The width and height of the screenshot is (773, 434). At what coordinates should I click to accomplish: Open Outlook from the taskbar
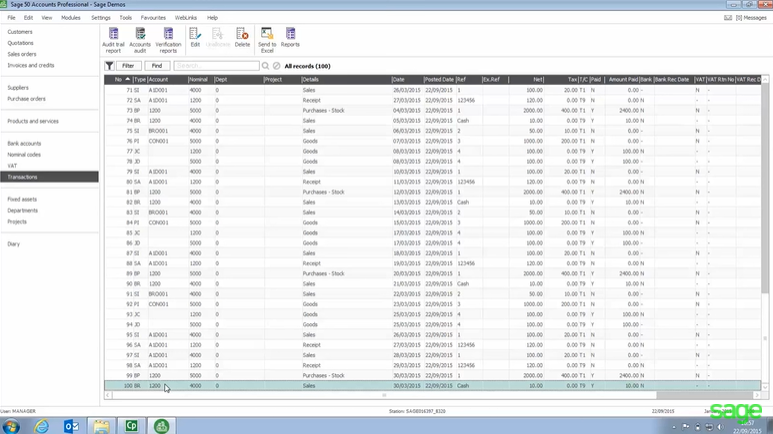pyautogui.click(x=71, y=426)
